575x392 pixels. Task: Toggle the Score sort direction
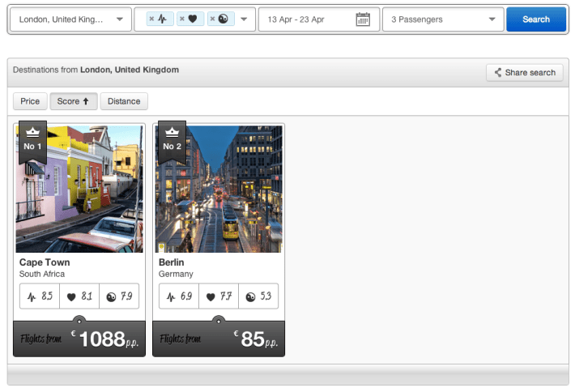coord(74,101)
